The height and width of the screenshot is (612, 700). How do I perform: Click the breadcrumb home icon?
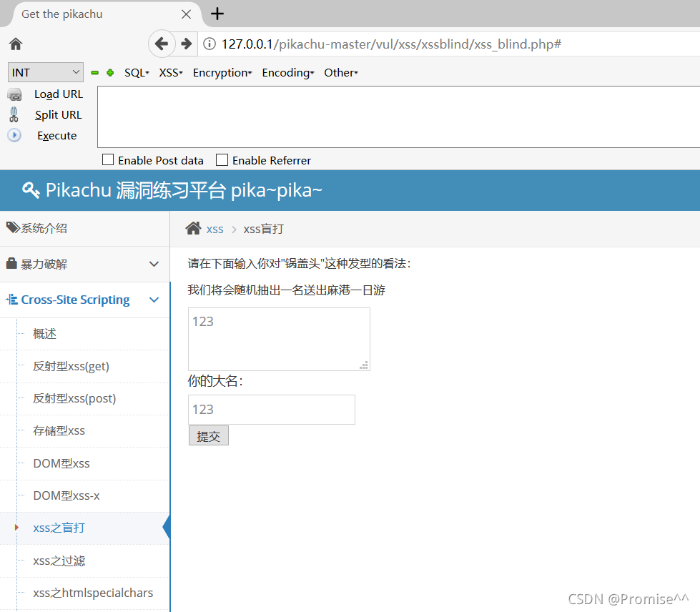[x=193, y=228]
